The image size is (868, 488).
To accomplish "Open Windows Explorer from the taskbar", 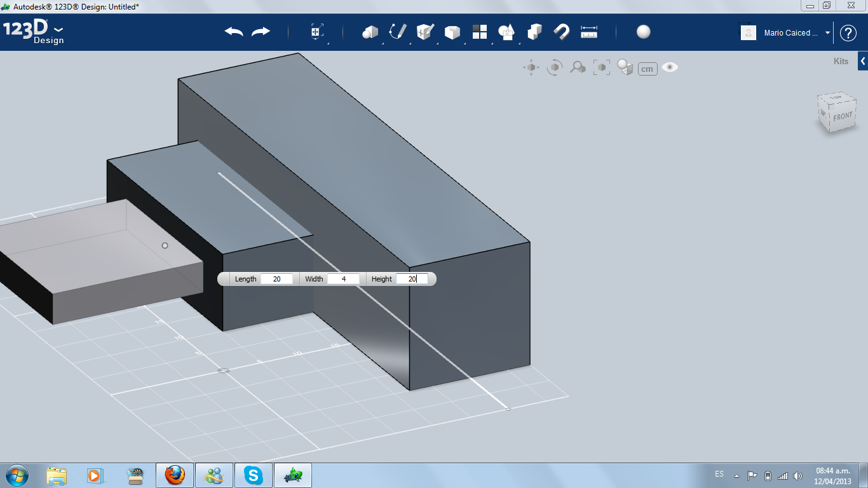I will point(57,475).
